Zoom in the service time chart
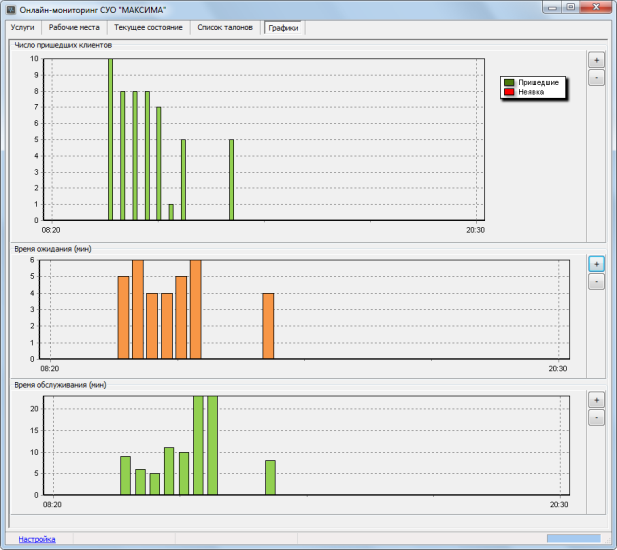The height and width of the screenshot is (550, 617). pyautogui.click(x=596, y=400)
